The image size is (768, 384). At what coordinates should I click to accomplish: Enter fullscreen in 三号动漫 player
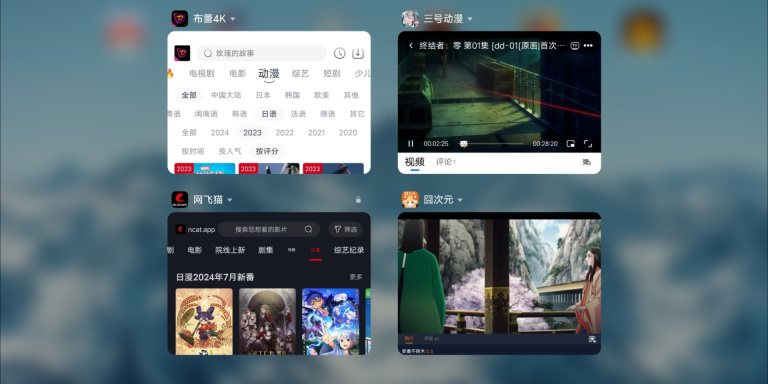click(x=588, y=144)
